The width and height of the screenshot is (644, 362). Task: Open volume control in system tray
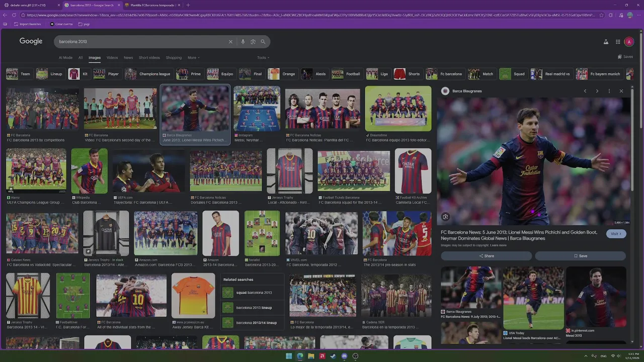coord(619,356)
